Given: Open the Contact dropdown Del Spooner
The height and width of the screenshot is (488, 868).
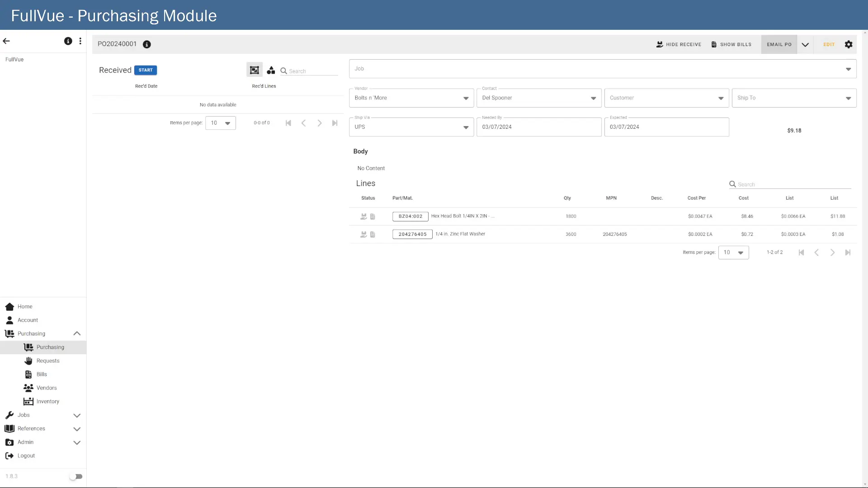Looking at the screenshot, I should tap(539, 98).
